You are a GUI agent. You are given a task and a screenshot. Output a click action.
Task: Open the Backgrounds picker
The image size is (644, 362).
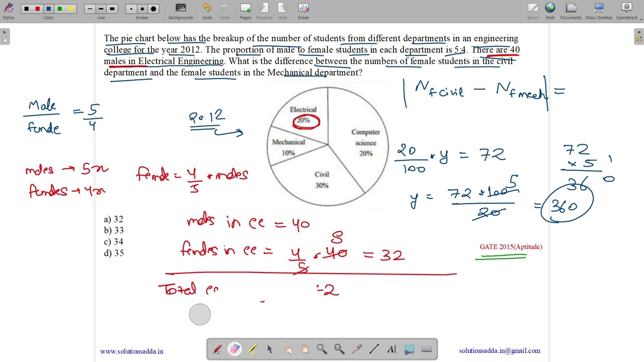point(181,11)
